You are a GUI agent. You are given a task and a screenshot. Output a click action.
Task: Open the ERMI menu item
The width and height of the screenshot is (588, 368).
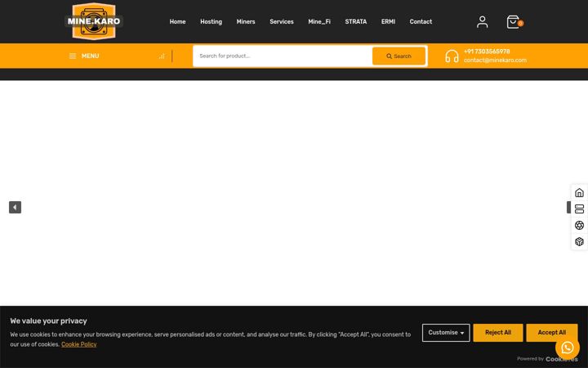coord(388,22)
